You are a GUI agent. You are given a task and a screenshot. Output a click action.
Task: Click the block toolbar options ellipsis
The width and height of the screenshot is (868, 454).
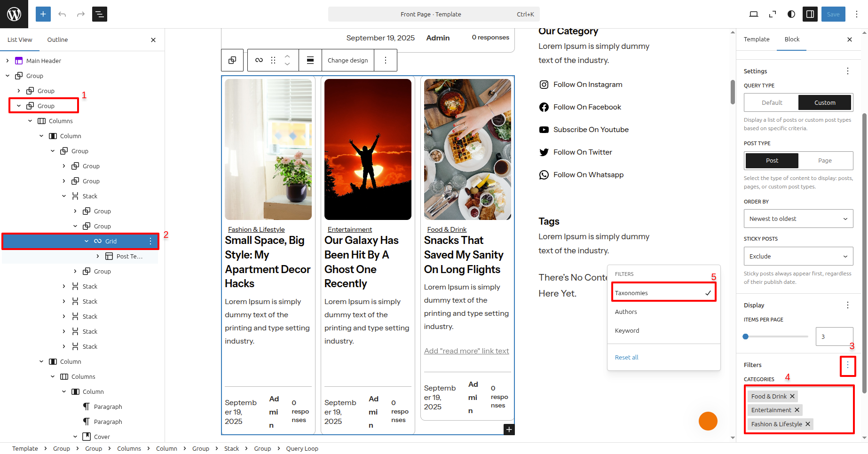point(386,60)
